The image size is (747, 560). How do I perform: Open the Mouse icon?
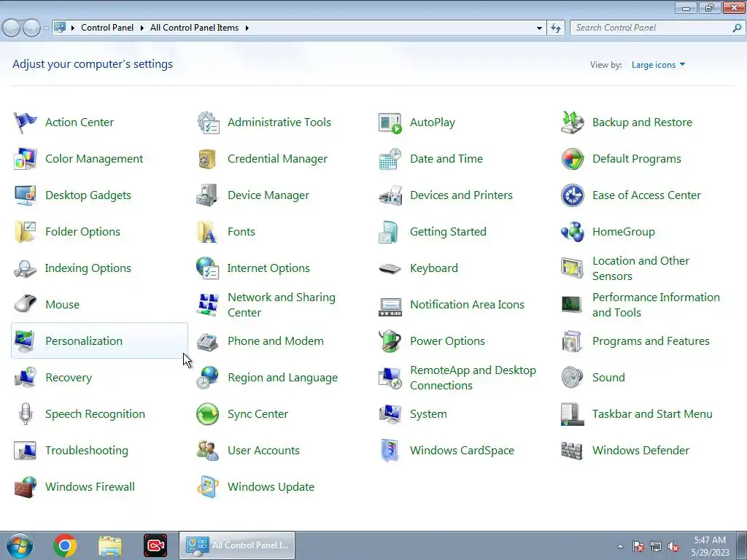[26, 304]
